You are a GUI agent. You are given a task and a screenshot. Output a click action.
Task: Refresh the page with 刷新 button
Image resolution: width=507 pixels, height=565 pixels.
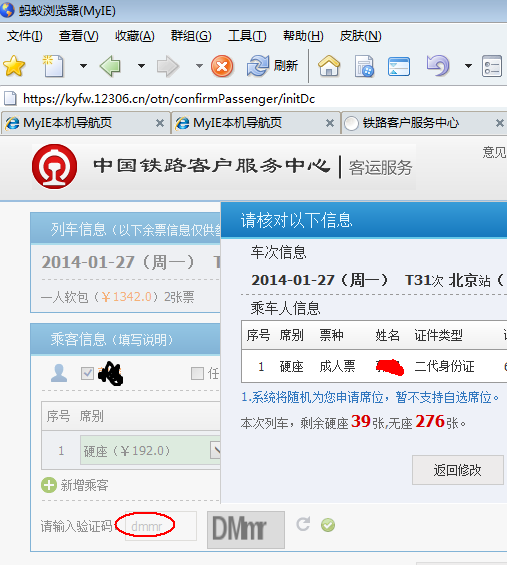(272, 66)
